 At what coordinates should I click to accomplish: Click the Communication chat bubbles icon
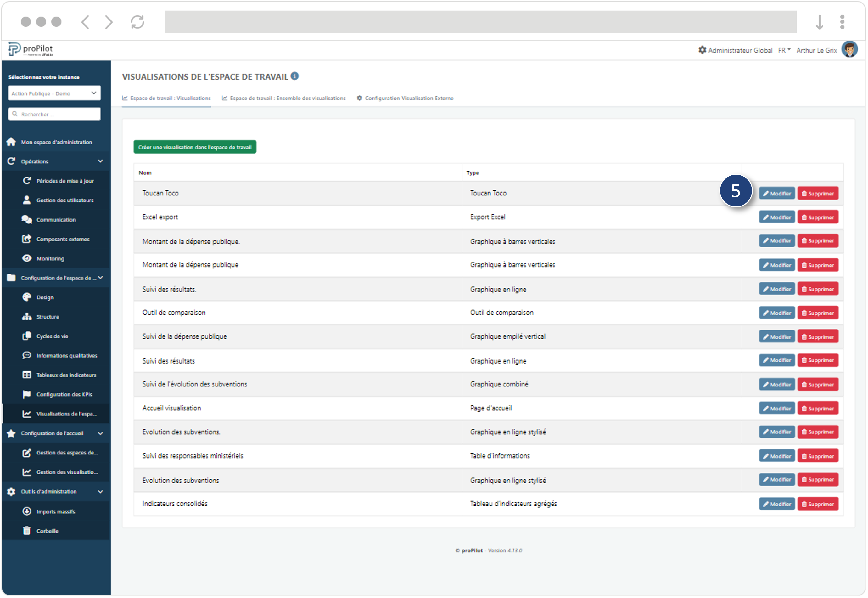[27, 220]
